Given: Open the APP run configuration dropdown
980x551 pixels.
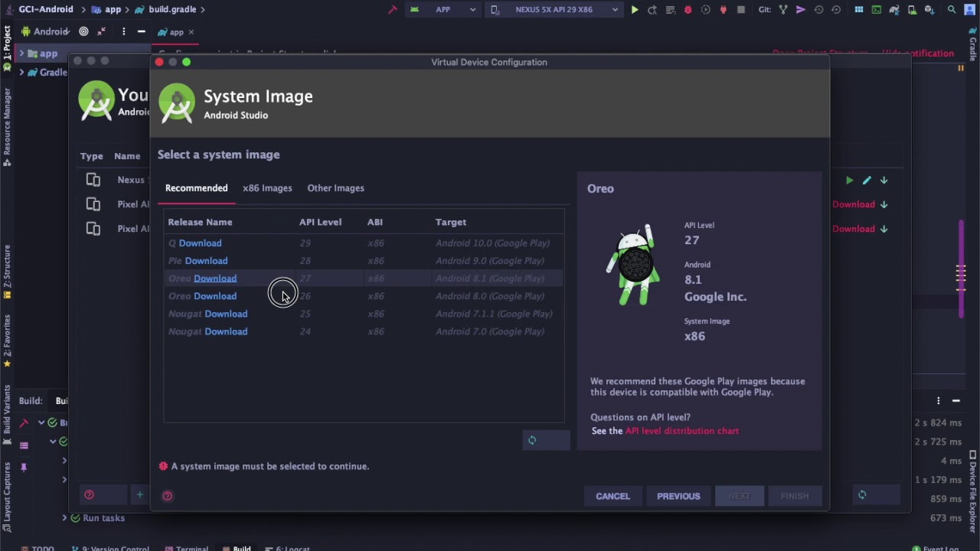Looking at the screenshot, I should pos(443,10).
